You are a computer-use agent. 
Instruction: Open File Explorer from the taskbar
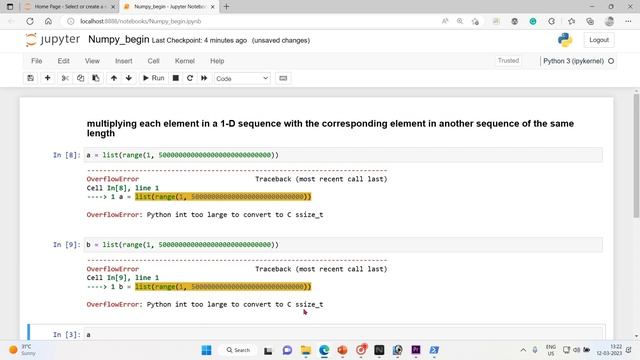click(306, 350)
